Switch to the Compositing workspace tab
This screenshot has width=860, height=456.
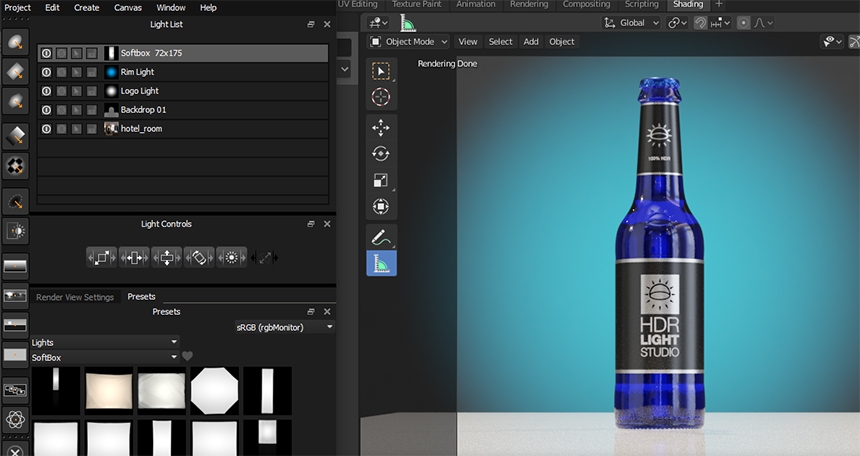click(586, 4)
